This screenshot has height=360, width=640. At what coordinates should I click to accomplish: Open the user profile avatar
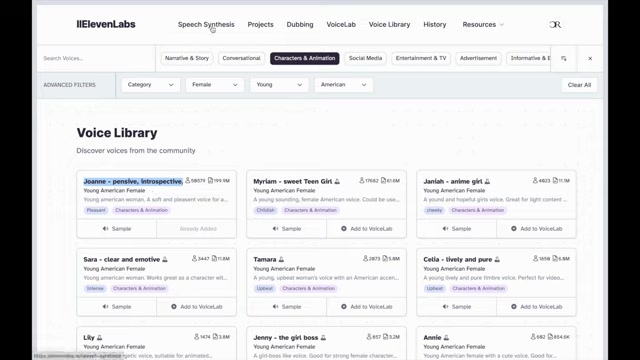555,24
